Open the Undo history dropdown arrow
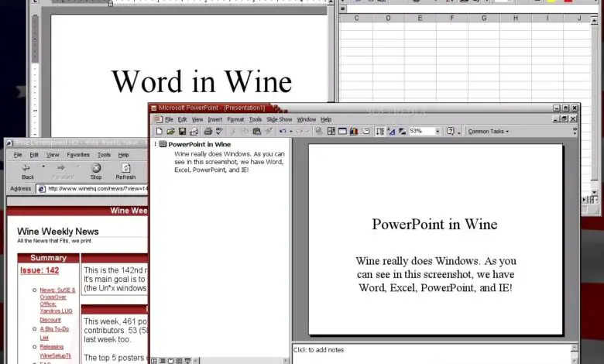 pyautogui.click(x=291, y=132)
